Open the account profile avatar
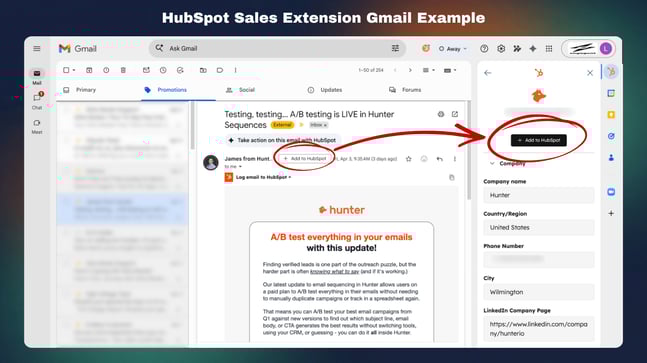This screenshot has height=363, width=647. (x=606, y=49)
